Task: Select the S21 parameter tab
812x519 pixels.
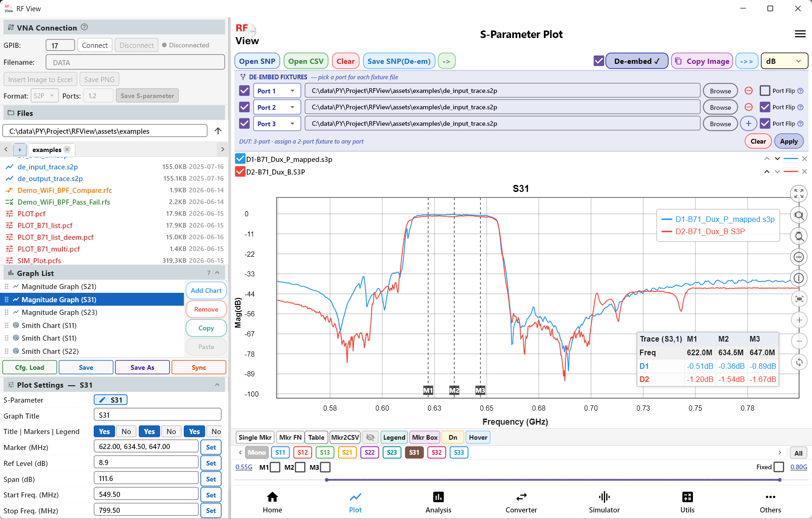Action: tap(347, 452)
